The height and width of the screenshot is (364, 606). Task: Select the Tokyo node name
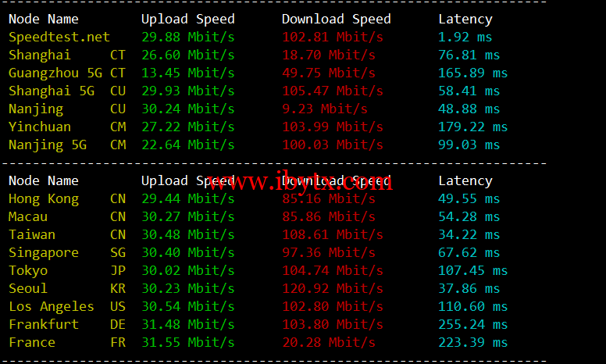pyautogui.click(x=28, y=270)
